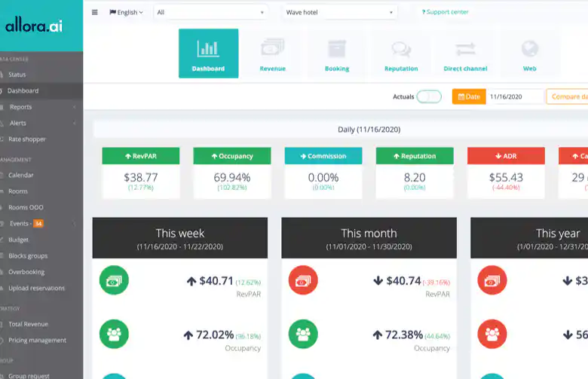Click the Commission card header
588x379 pixels.
(323, 156)
